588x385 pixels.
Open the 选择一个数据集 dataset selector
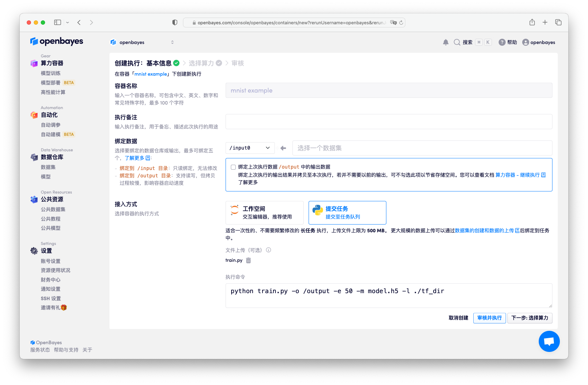click(x=422, y=148)
